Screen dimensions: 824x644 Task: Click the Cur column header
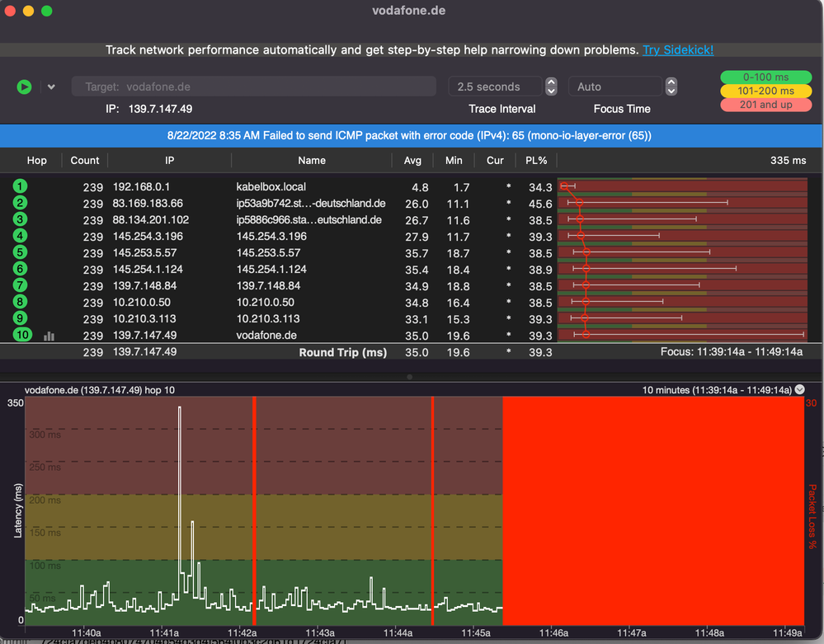495,160
